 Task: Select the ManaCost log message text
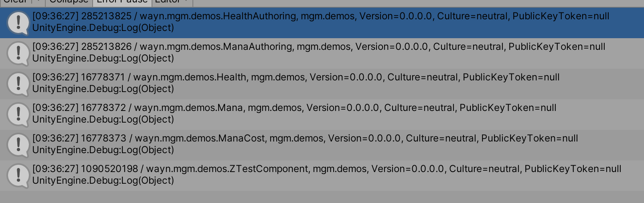tap(305, 139)
